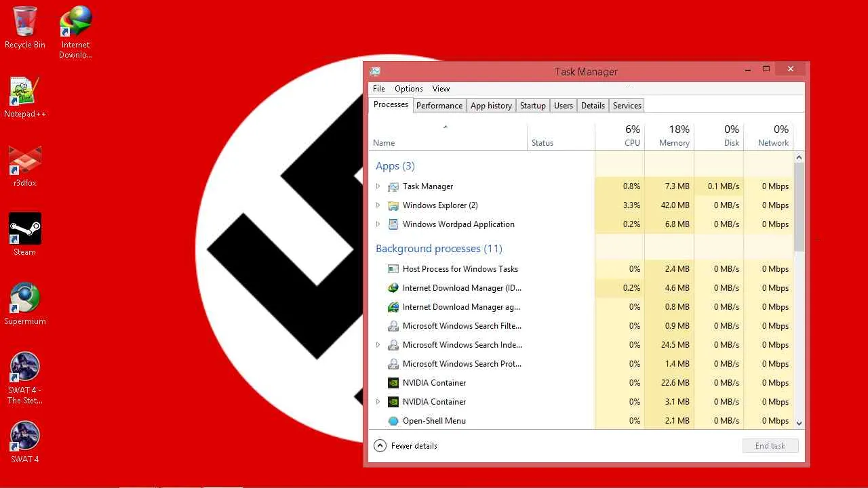
Task: Click the "Background processes (11)" group heading
Action: point(439,249)
